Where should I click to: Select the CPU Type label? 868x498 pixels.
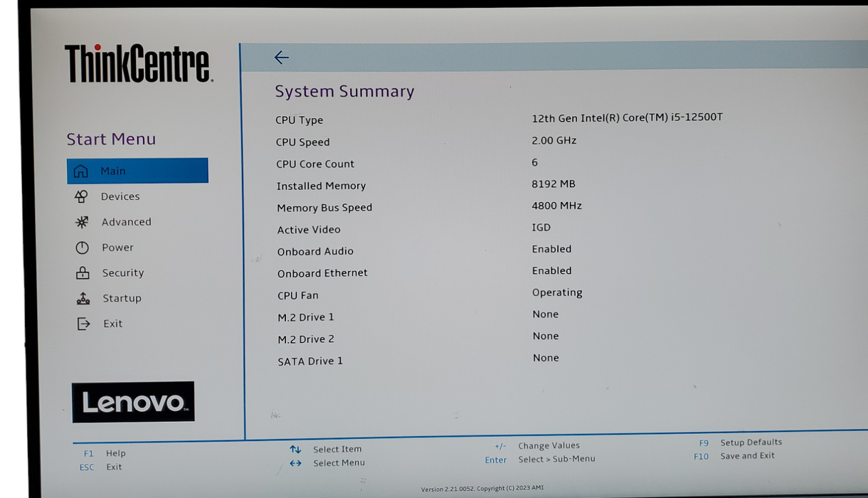coord(300,120)
